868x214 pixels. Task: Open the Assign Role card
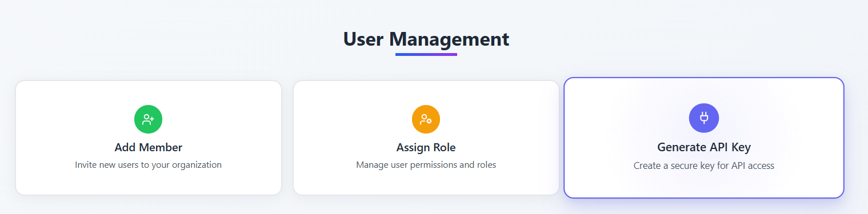click(x=426, y=138)
